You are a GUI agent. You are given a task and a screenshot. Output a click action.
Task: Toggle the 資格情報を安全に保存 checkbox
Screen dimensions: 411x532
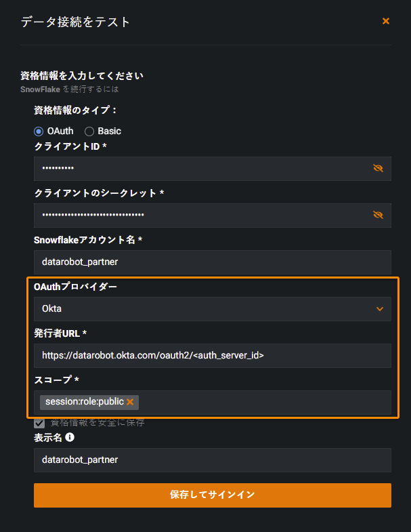coord(39,423)
